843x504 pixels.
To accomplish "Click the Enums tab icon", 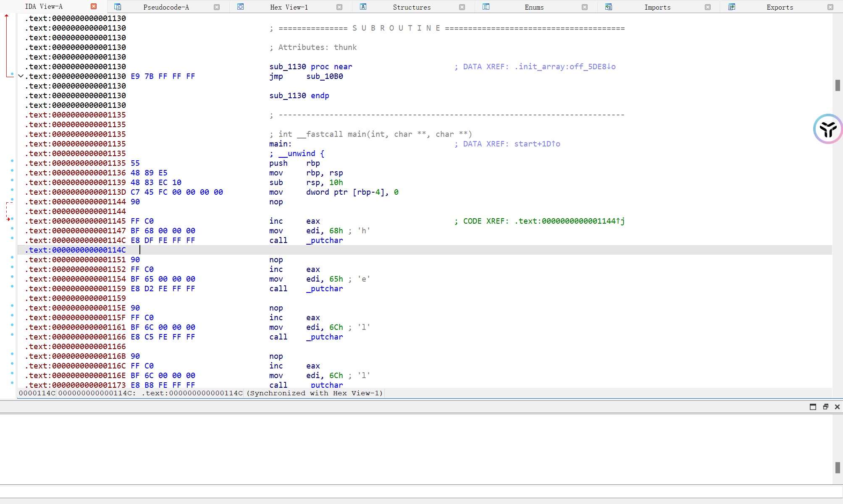I will click(486, 7).
